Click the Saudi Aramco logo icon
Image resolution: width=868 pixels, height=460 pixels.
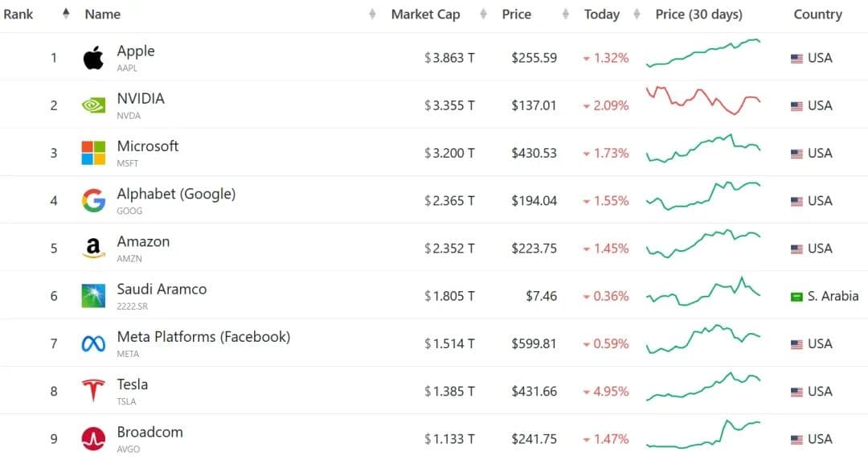[x=93, y=296]
